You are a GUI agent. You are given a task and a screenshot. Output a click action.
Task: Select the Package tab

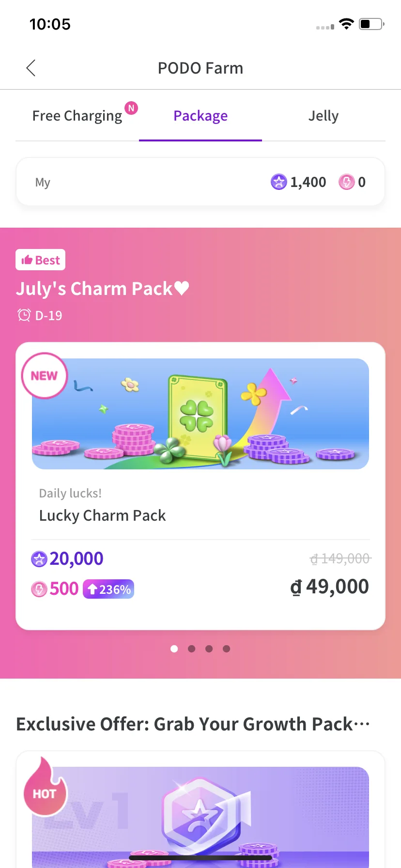pos(200,116)
